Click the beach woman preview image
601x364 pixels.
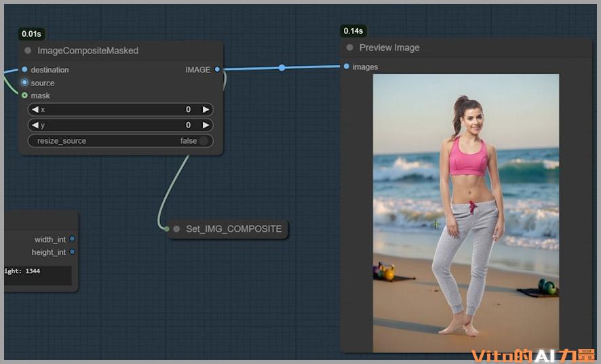pyautogui.click(x=466, y=213)
